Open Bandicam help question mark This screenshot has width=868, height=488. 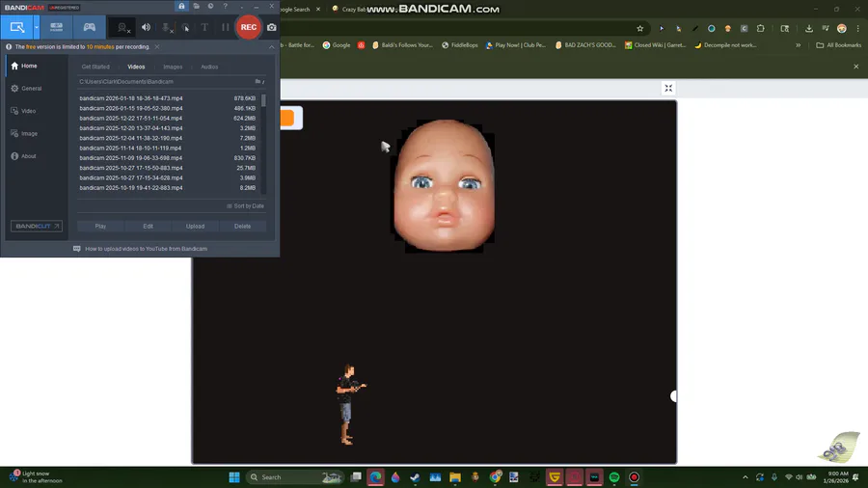(226, 6)
